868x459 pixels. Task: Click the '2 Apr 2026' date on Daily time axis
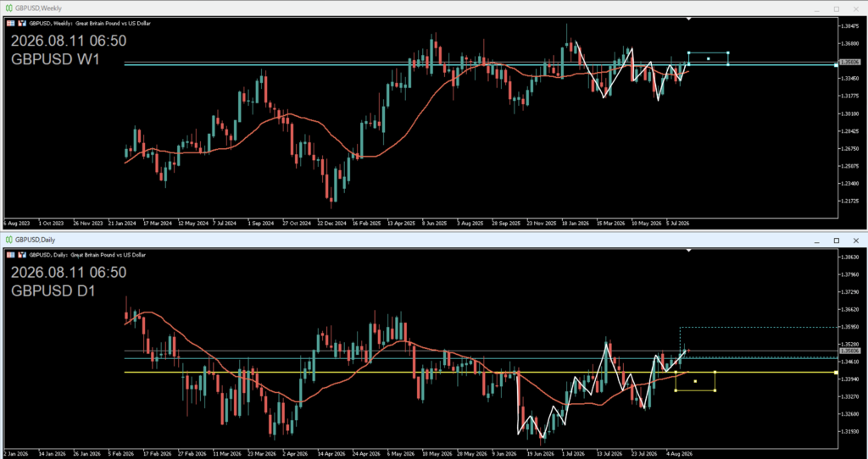pos(296,453)
